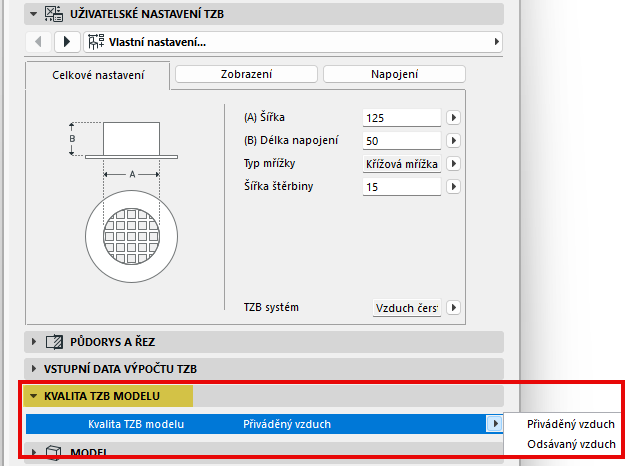Screen dimensions: 631x466
Task: Select the Kvalita TZB modelu row
Action: pos(264,424)
